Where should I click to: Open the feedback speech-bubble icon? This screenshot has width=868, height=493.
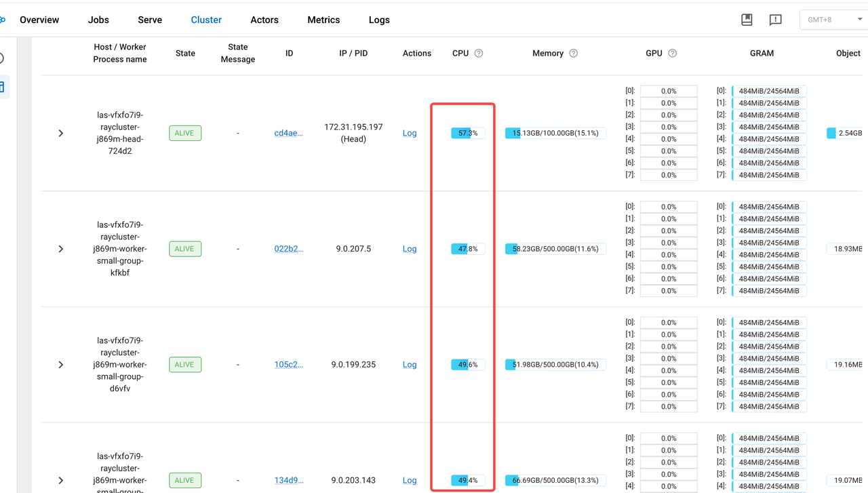tap(776, 20)
